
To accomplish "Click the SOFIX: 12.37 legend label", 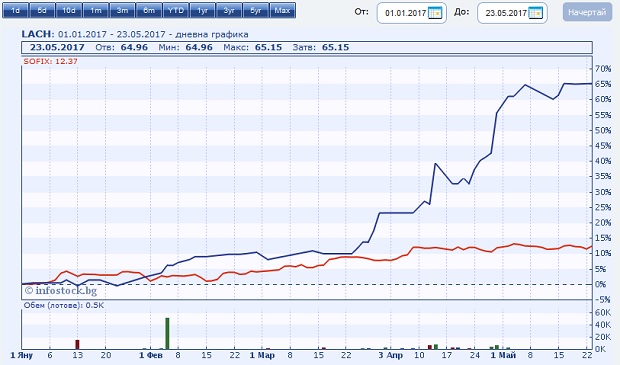I will click(50, 61).
